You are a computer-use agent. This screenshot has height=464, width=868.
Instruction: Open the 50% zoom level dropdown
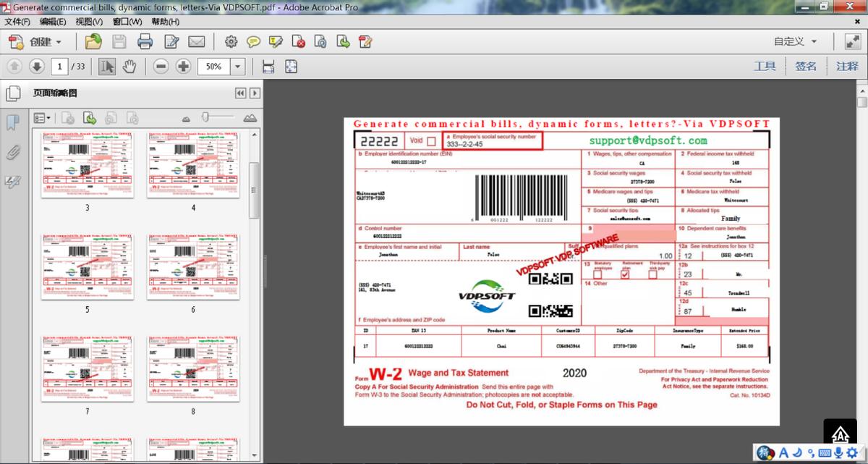pos(238,67)
